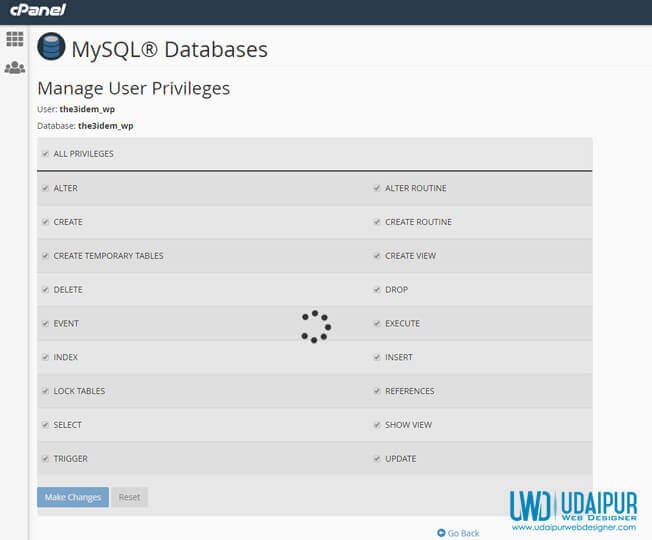This screenshot has width=652, height=540.
Task: Click the cPanel logo in header
Action: (x=38, y=10)
